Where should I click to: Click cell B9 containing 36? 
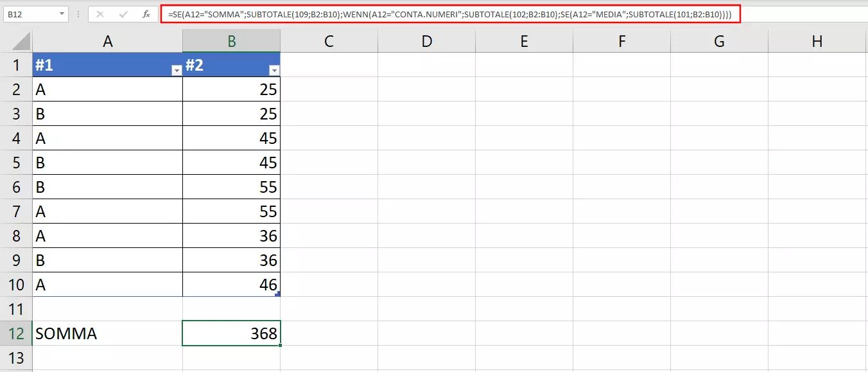tap(232, 260)
